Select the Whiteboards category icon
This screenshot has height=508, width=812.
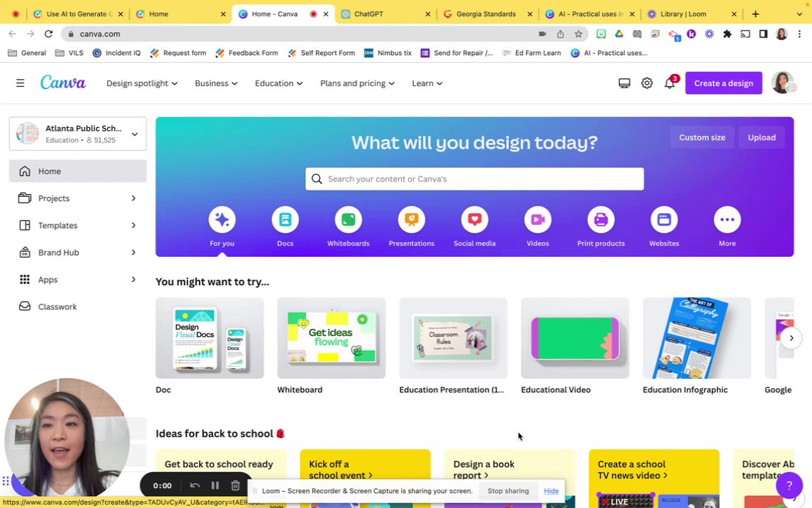tap(348, 220)
